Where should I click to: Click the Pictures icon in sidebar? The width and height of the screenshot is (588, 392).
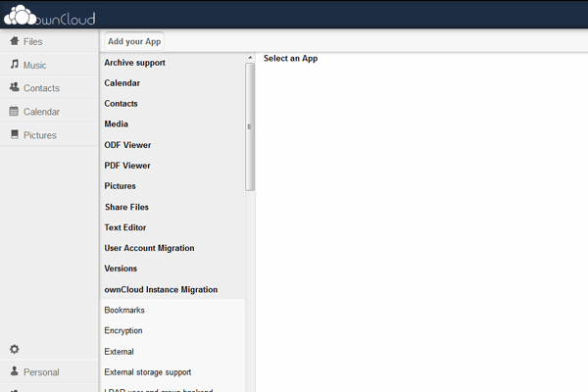(15, 135)
